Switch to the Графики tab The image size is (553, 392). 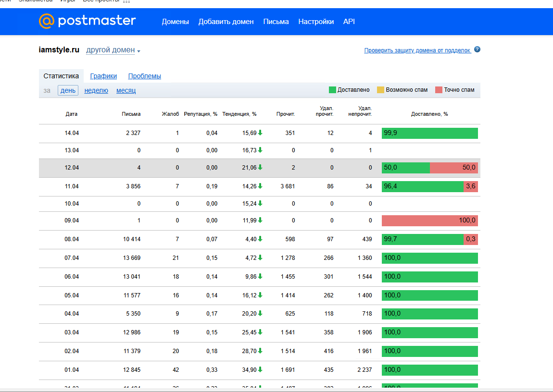[x=103, y=76]
